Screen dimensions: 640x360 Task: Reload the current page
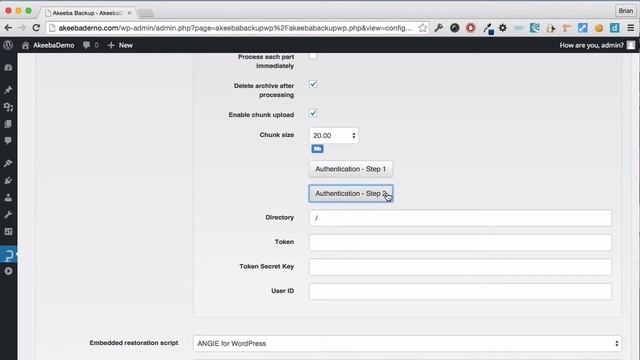pyautogui.click(x=36, y=28)
